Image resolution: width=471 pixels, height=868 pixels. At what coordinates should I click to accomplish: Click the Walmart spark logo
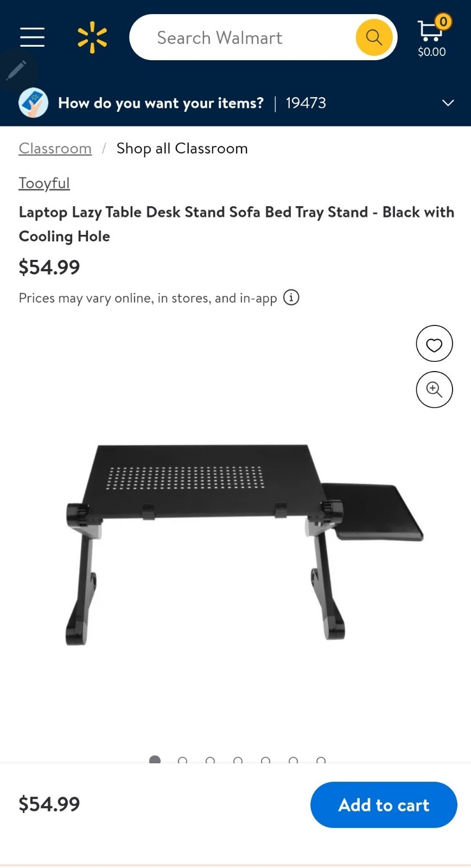(92, 37)
